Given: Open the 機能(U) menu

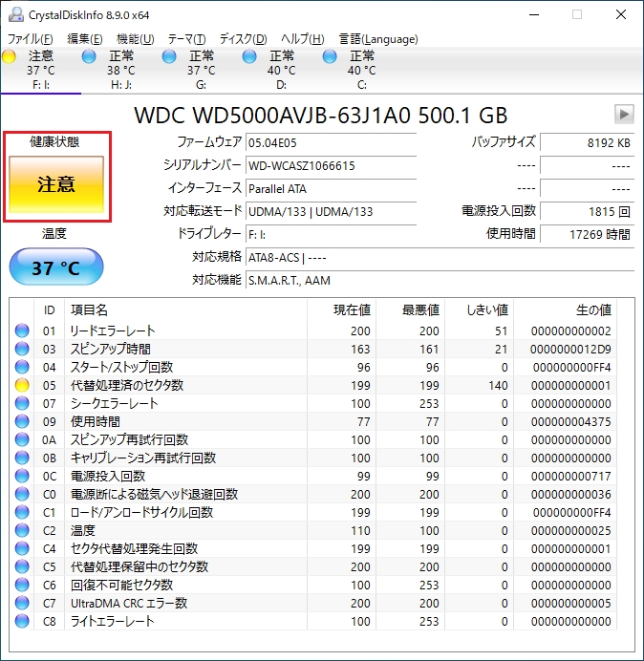Looking at the screenshot, I should (136, 39).
